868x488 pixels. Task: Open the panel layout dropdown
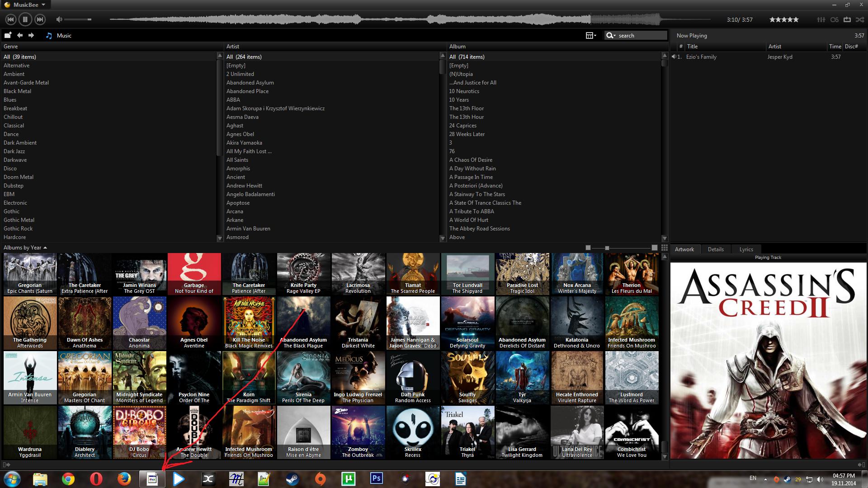tap(591, 35)
